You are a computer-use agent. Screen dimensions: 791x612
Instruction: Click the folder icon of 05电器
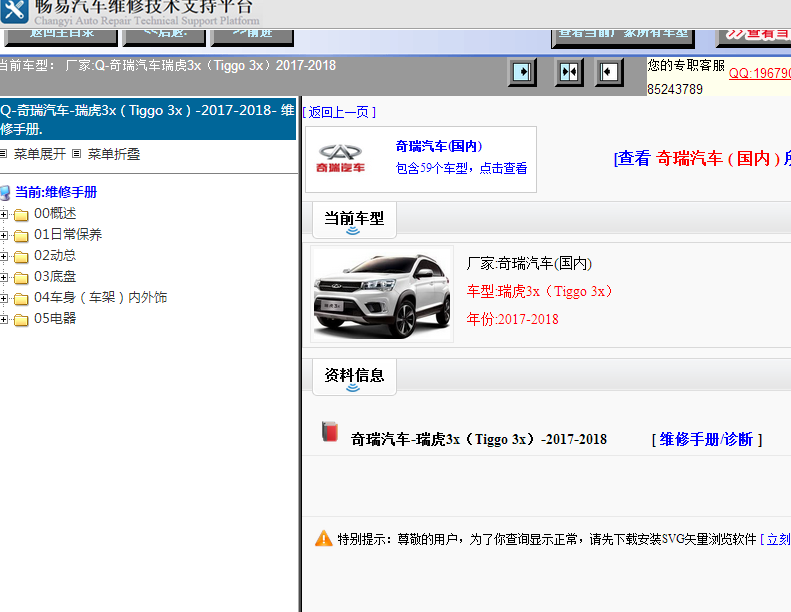(21, 320)
